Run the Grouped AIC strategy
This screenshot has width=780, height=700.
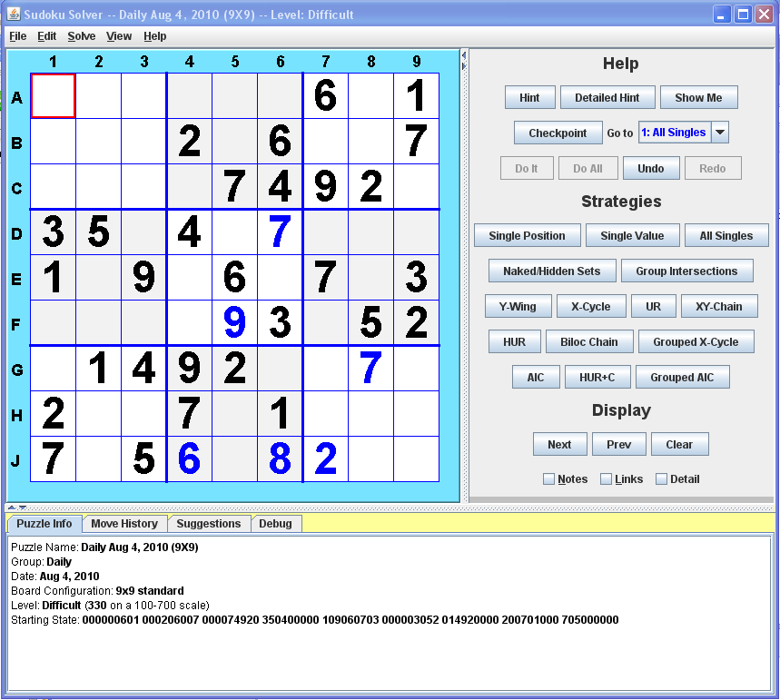point(683,377)
